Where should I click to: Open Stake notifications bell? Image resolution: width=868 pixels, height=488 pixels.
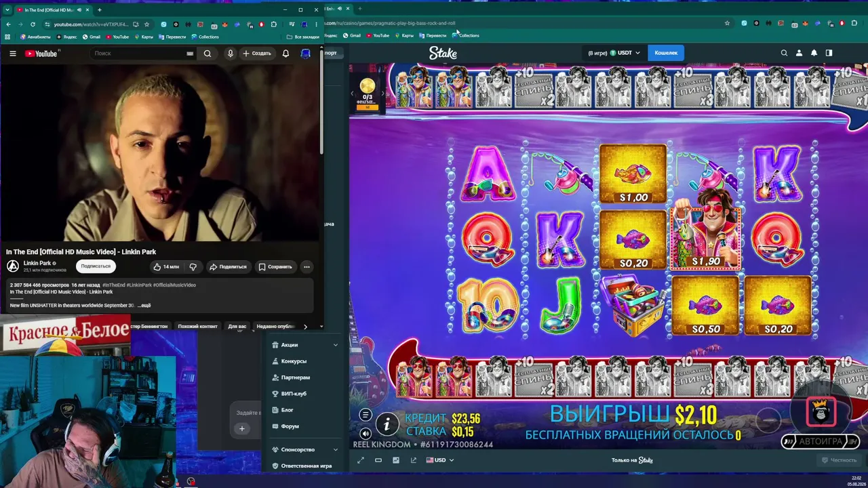(814, 53)
